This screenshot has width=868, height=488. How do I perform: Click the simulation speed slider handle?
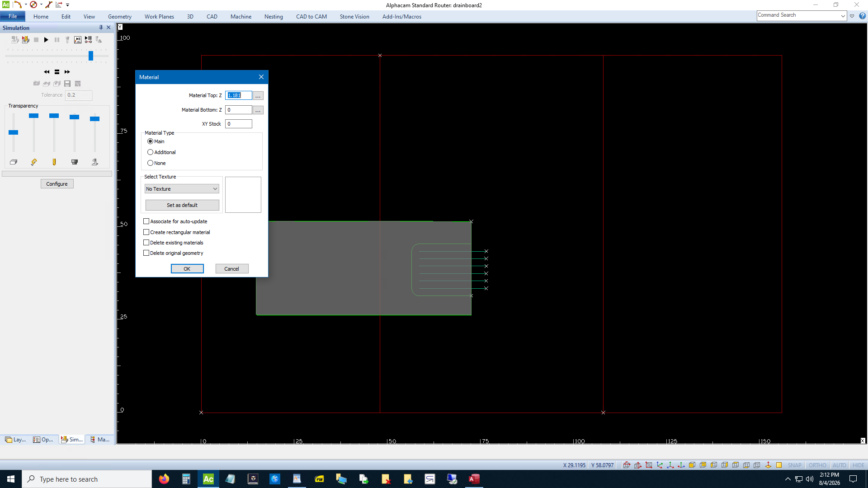[x=91, y=56]
